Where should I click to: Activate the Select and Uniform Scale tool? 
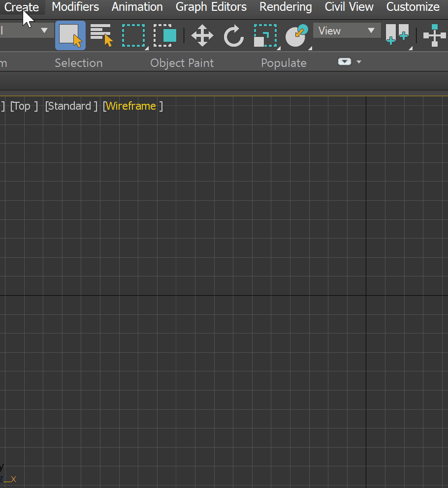[x=265, y=35]
